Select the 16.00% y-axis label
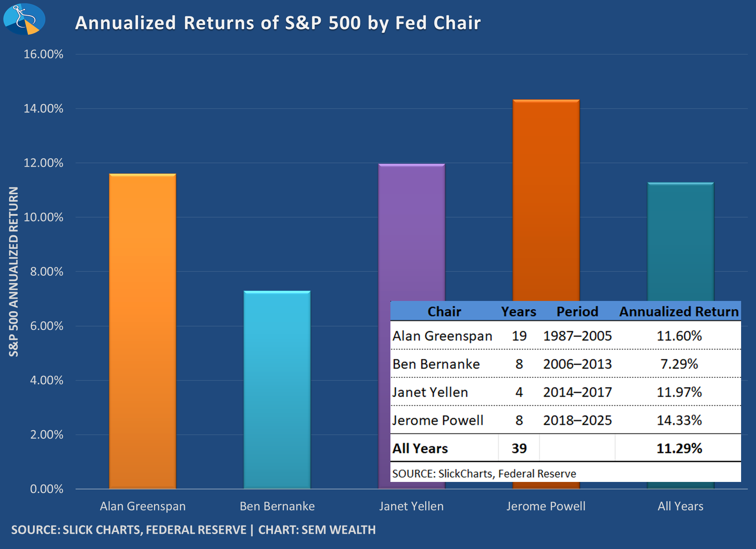Image resolution: width=756 pixels, height=549 pixels. point(43,54)
